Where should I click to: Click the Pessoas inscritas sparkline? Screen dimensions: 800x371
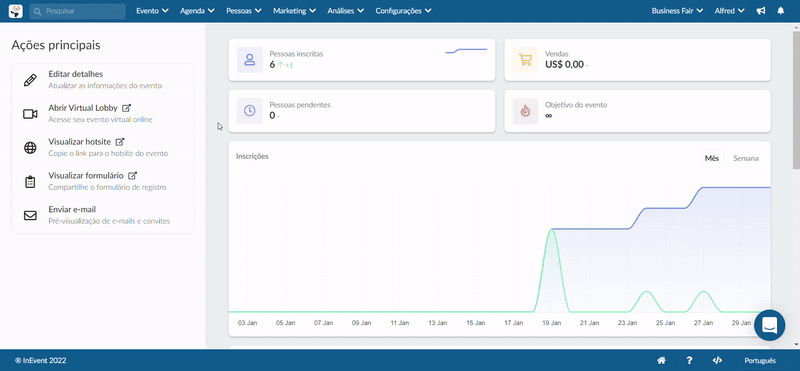(466, 51)
